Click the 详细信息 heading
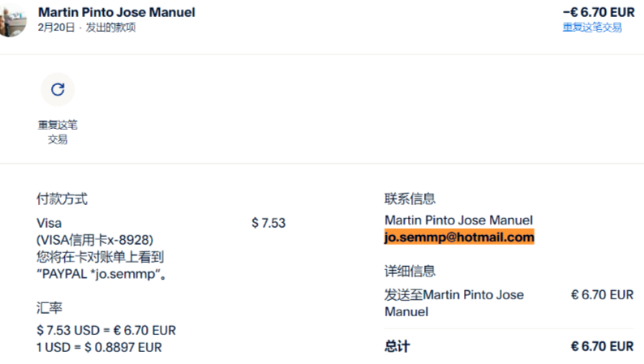The height and width of the screenshot is (364, 644). click(410, 272)
